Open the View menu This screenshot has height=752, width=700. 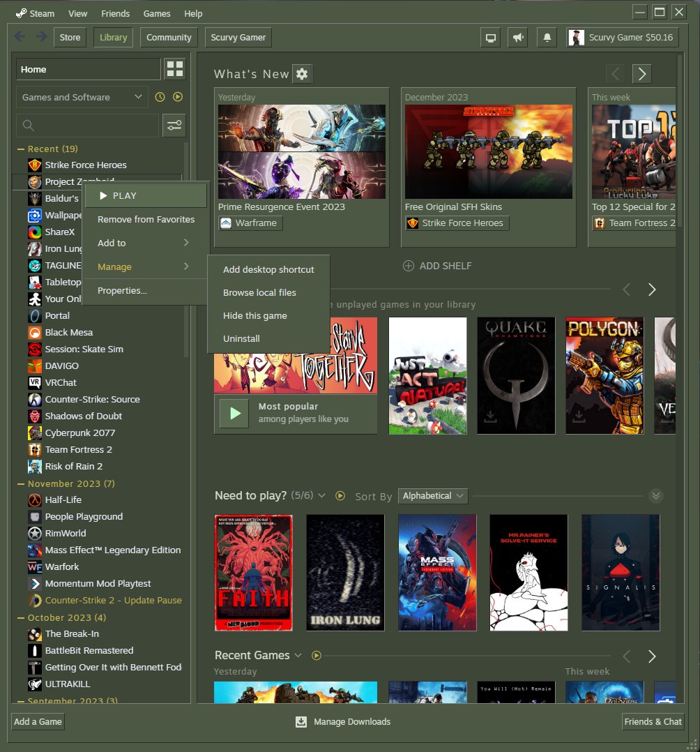click(x=77, y=13)
